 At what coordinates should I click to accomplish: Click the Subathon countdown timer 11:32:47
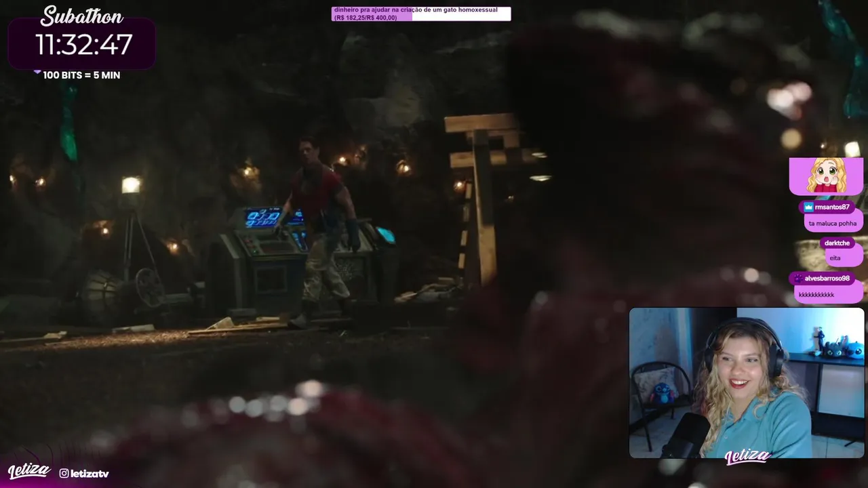pos(83,45)
